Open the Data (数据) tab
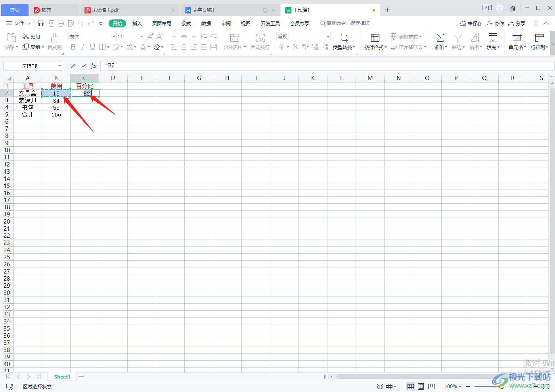This screenshot has height=392, width=555. 206,24
